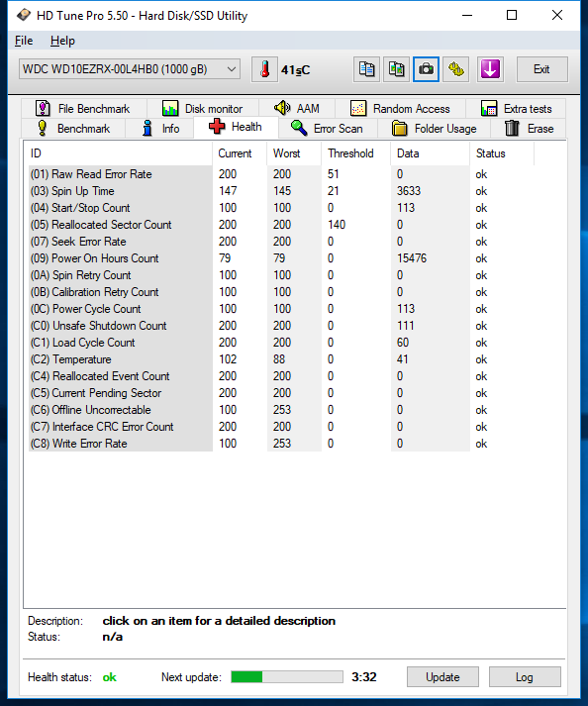Click the Exit button

point(542,69)
